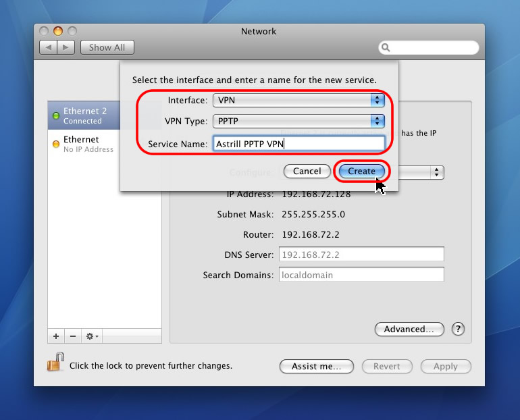Open the VPN Type dropdown showing PPTP
The height and width of the screenshot is (420, 520).
(298, 121)
